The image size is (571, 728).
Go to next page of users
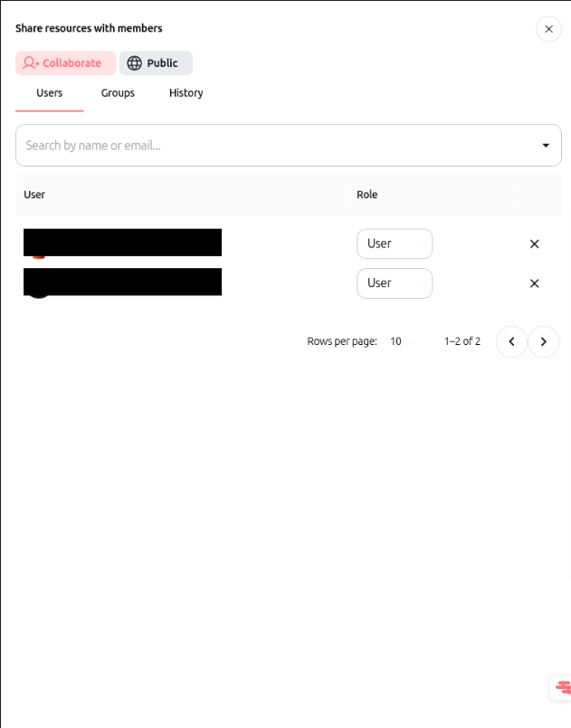(x=543, y=341)
